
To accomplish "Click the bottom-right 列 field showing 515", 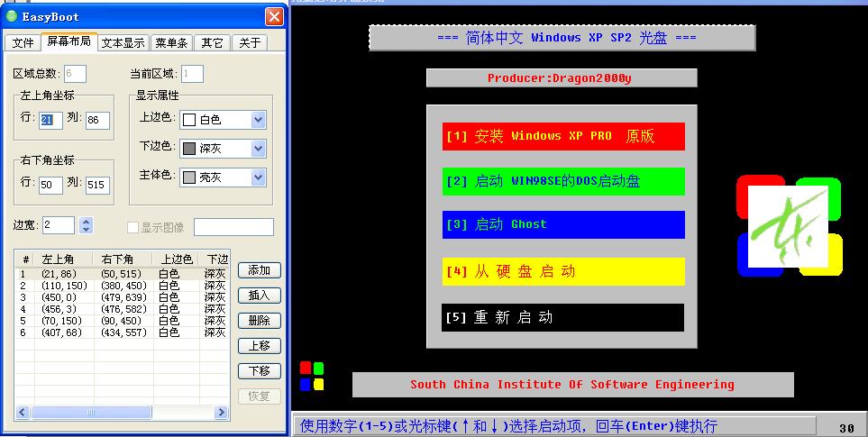I will pyautogui.click(x=97, y=185).
